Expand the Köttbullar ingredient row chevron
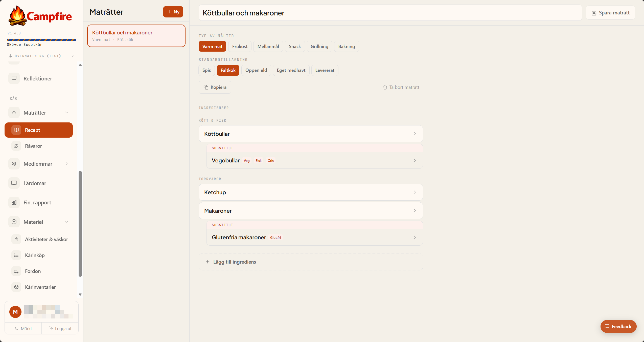The width and height of the screenshot is (644, 342). [415, 134]
